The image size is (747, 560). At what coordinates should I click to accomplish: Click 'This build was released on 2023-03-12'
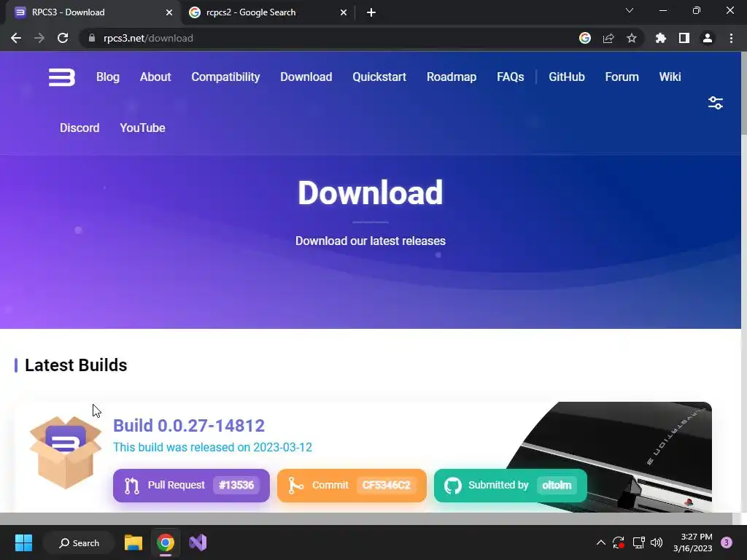pos(212,447)
